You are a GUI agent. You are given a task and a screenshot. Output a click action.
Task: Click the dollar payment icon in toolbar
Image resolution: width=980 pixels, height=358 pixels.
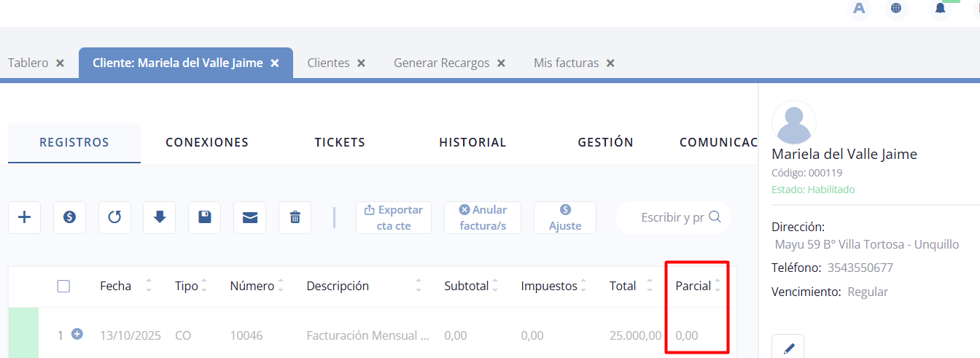[69, 217]
